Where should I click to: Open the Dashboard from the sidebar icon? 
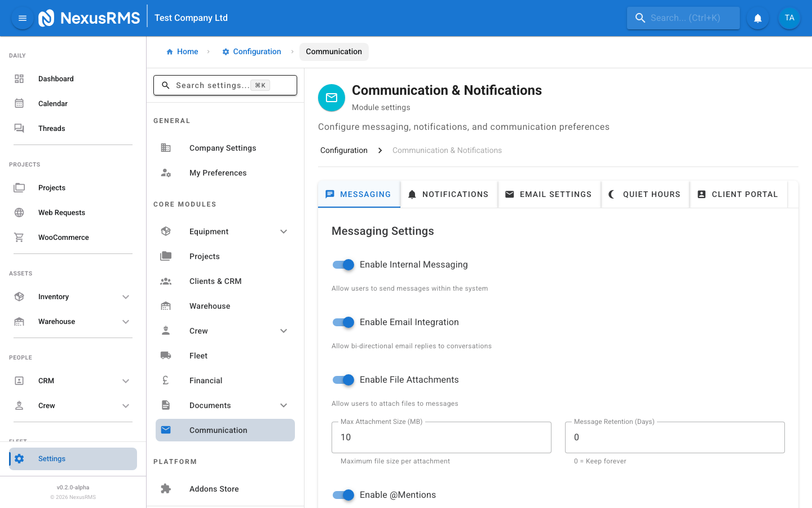pyautogui.click(x=19, y=78)
